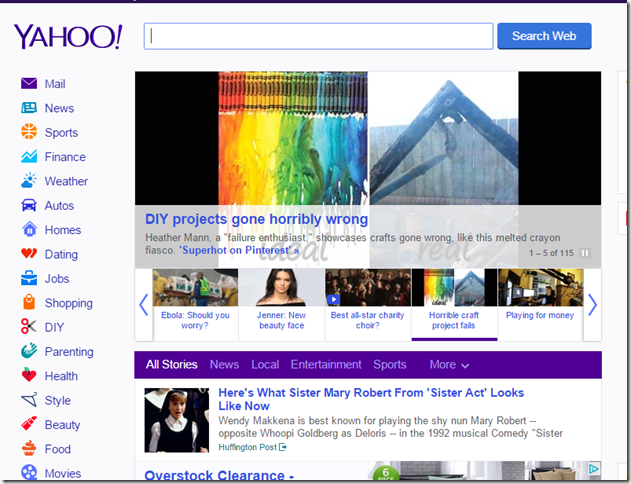Follow the 'Superhot on Pinterest' link
The image size is (631, 484).
(x=239, y=250)
